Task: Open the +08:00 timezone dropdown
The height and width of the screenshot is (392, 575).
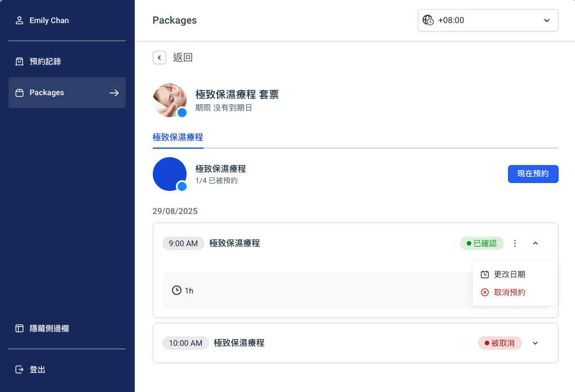Action: click(x=488, y=20)
